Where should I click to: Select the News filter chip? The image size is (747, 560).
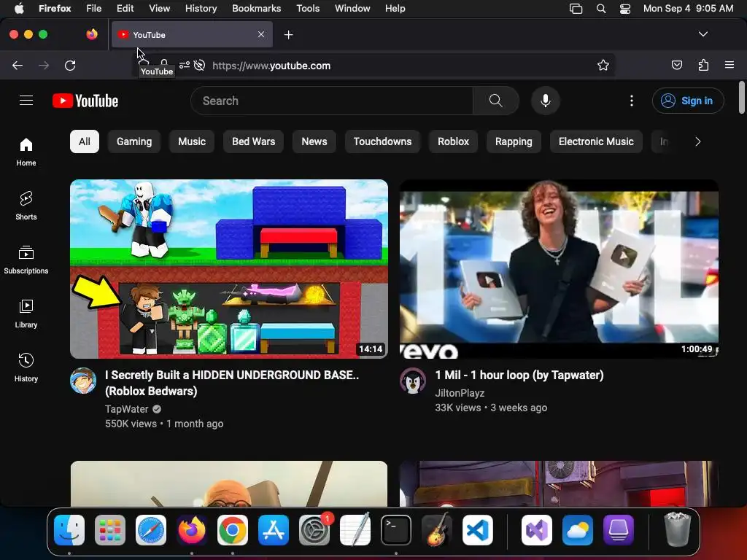click(x=314, y=141)
